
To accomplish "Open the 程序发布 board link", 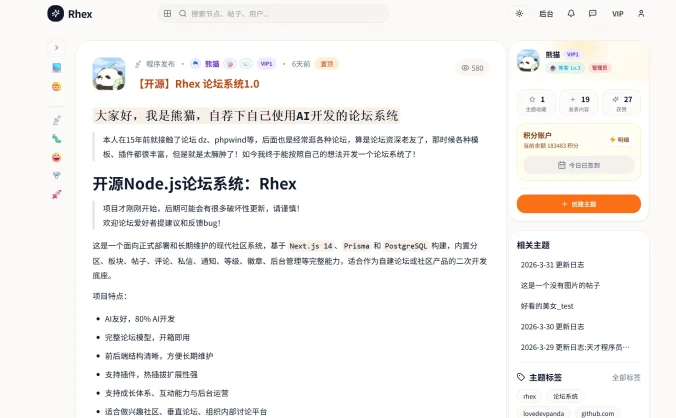I will 160,64.
